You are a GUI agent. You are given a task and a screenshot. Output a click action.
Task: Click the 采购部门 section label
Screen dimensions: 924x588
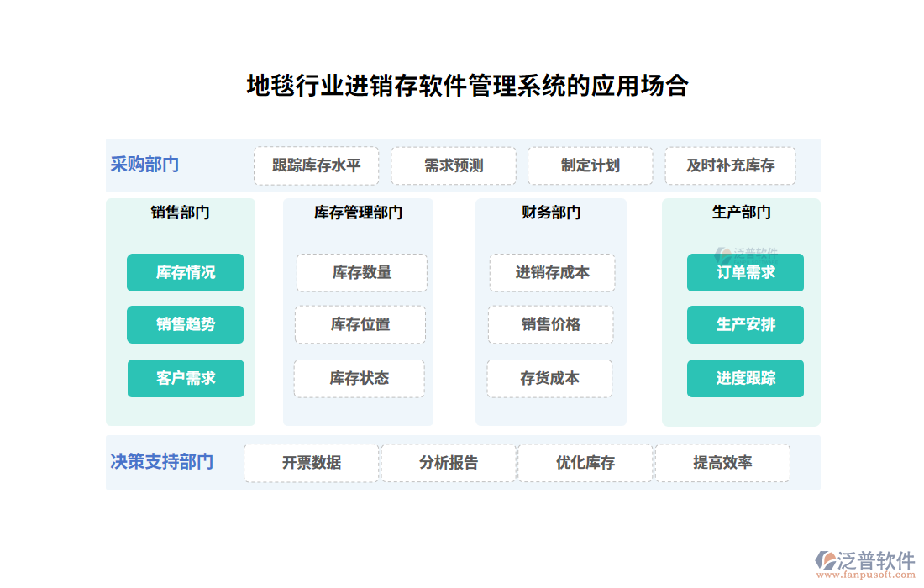tap(144, 165)
